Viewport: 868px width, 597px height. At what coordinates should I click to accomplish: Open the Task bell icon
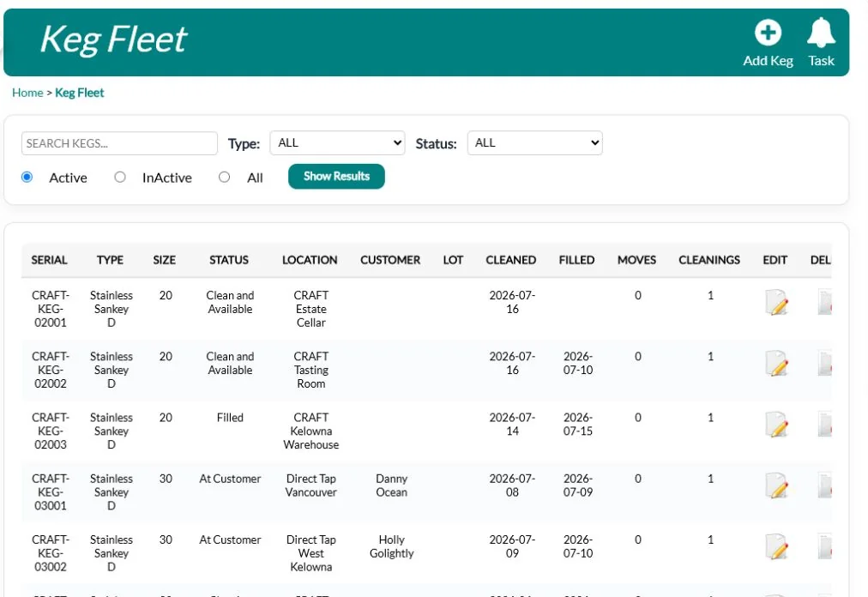pyautogui.click(x=821, y=33)
